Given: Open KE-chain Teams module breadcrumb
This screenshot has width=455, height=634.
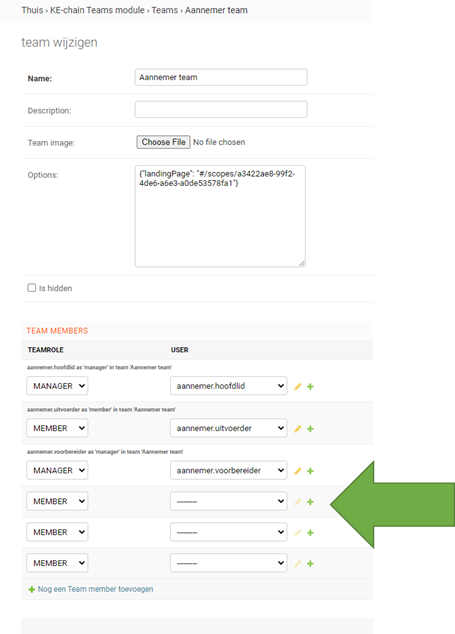Looking at the screenshot, I should [97, 10].
